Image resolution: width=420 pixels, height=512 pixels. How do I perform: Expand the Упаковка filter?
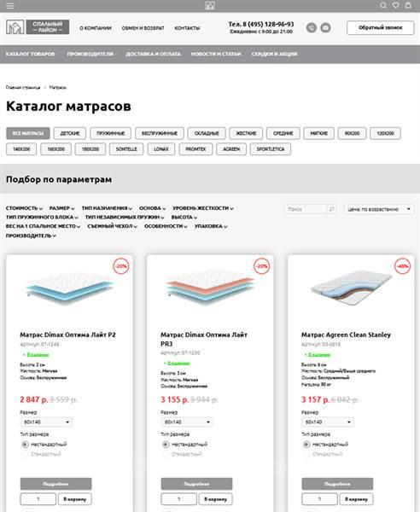pyautogui.click(x=211, y=226)
